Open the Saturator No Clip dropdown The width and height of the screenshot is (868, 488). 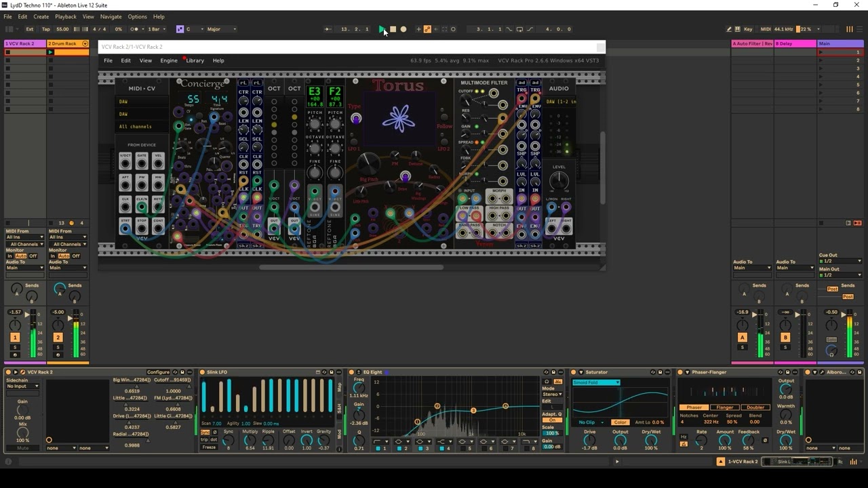pos(590,422)
